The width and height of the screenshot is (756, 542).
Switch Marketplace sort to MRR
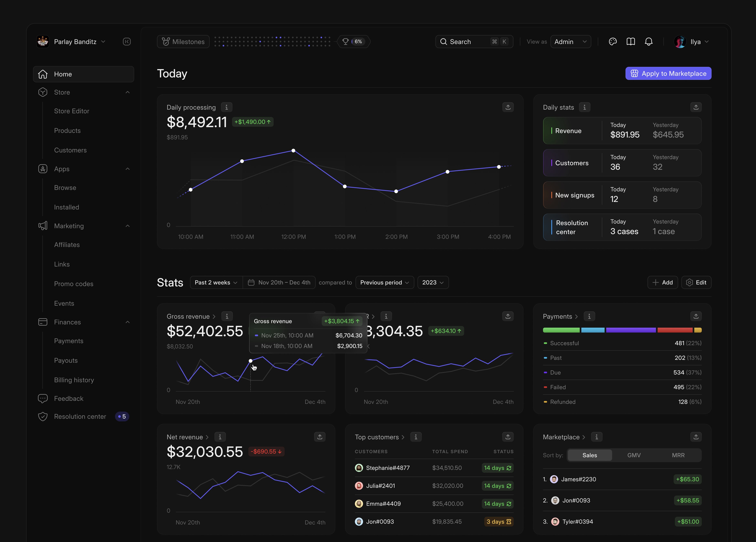point(678,455)
